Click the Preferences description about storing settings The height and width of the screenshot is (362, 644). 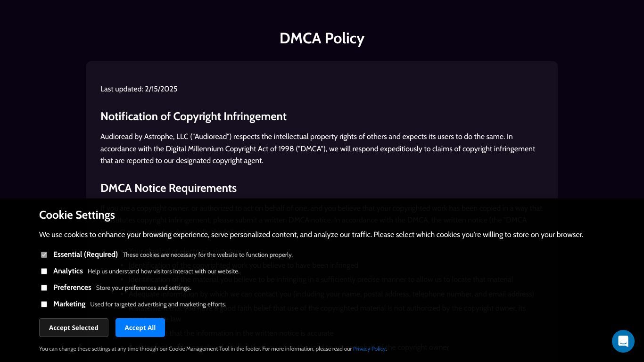click(x=143, y=288)
